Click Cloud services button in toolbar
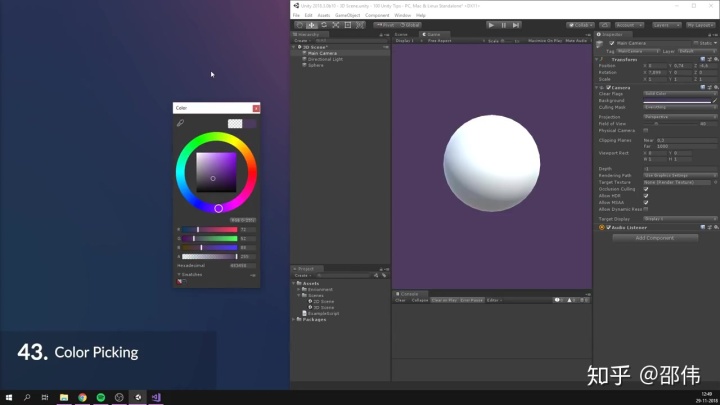Viewport: 720px width, 405px height. (605, 25)
